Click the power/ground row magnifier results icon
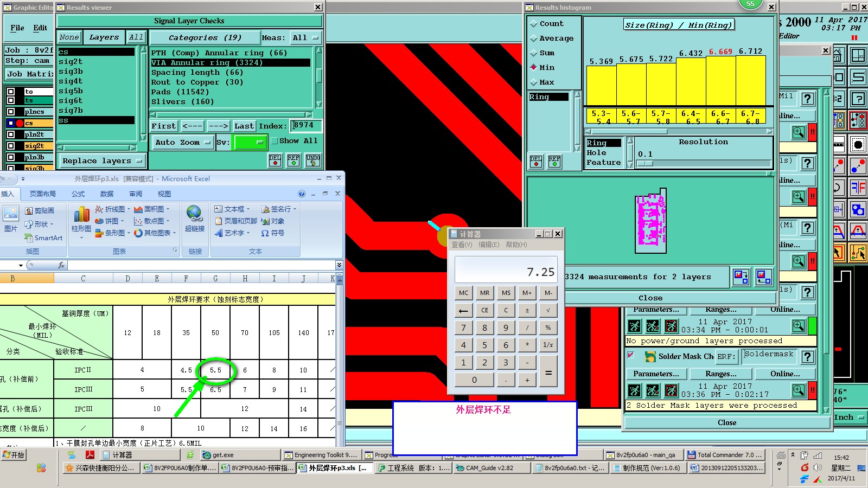Image resolution: width=868 pixels, height=488 pixels. pos(799,325)
